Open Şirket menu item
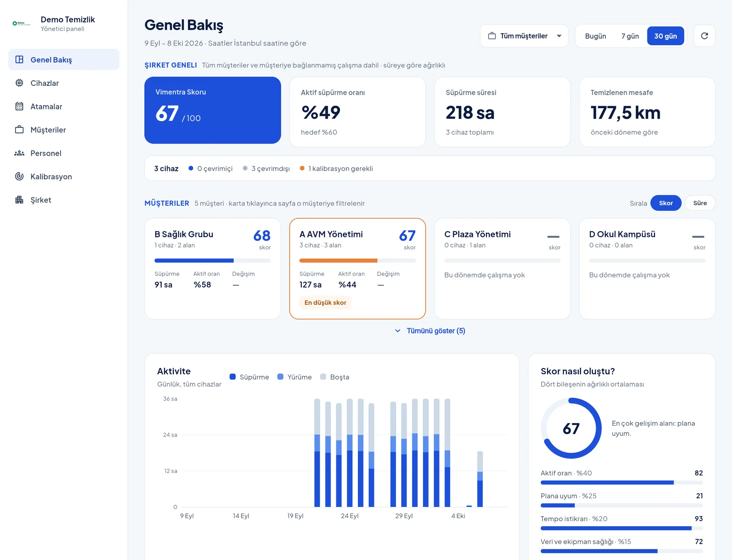Viewport: 732px width, 560px height. point(64,200)
